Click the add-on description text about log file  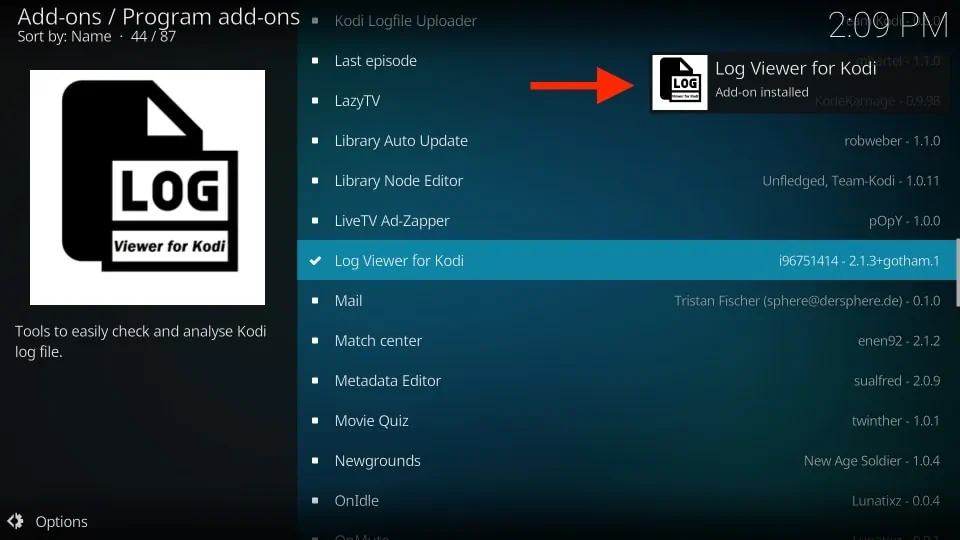coord(140,341)
